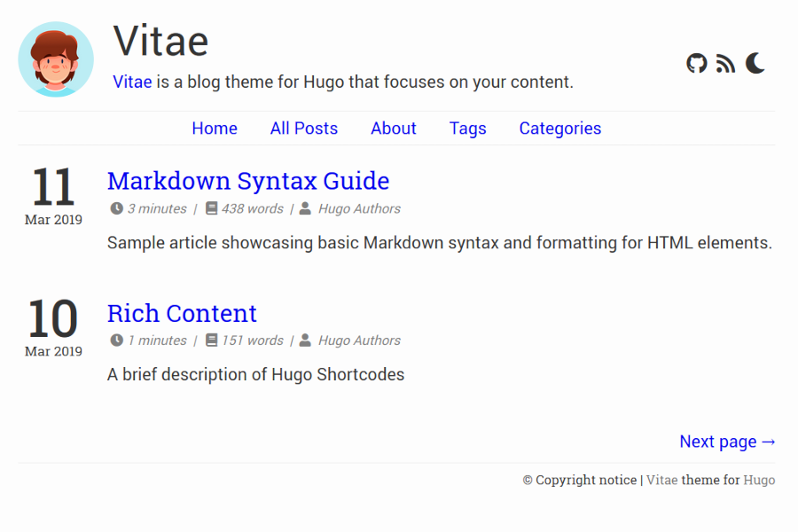Viewport: 798px width, 532px height.
Task: Open the About page
Action: coord(394,129)
